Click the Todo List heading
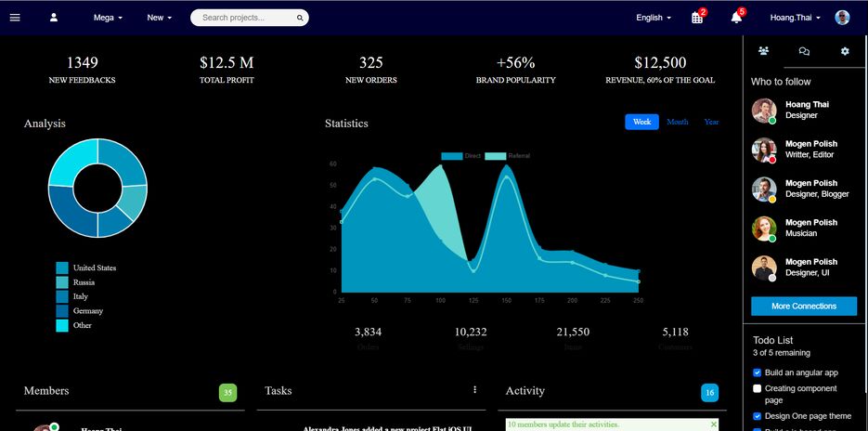The width and height of the screenshot is (868, 431). click(x=772, y=341)
